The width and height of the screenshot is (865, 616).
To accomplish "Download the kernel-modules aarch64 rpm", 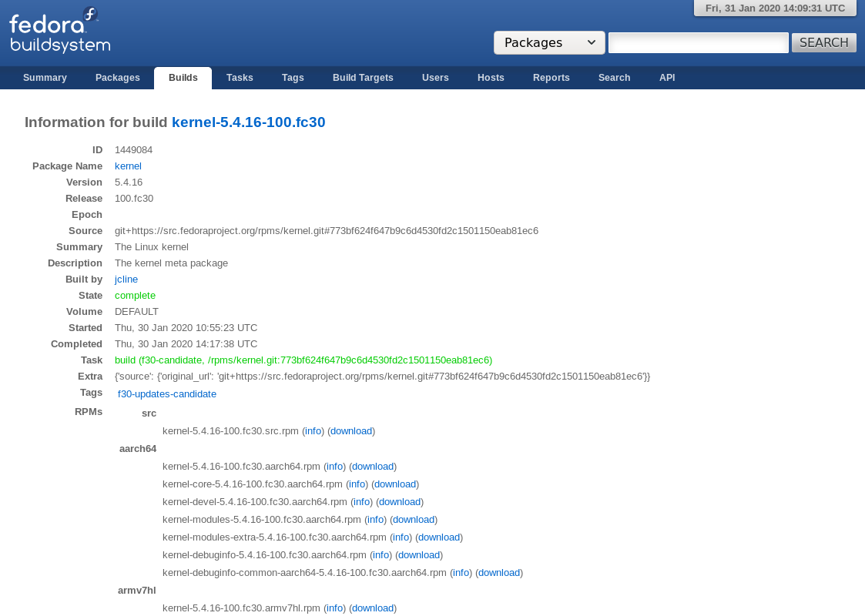I will pyautogui.click(x=414, y=520).
